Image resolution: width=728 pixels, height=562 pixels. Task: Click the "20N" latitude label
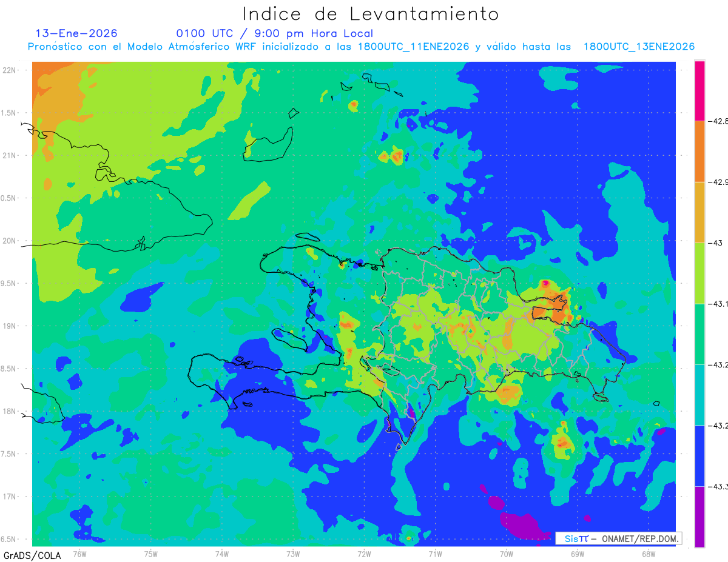click(x=9, y=241)
